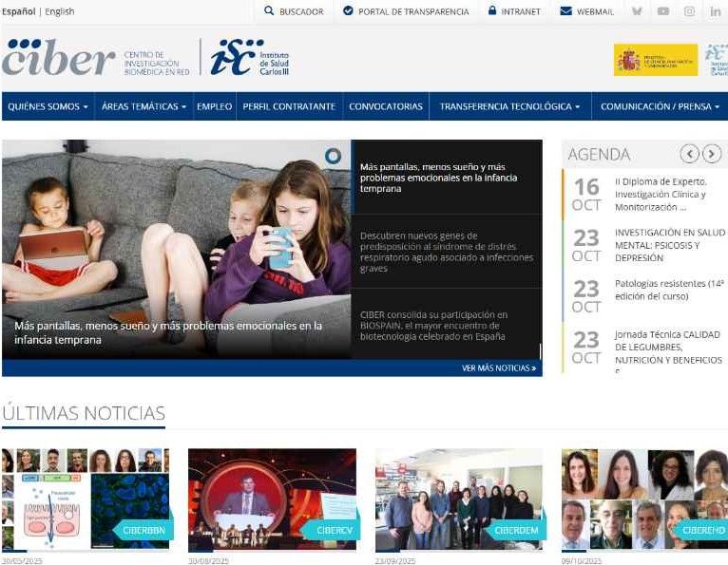The height and width of the screenshot is (565, 728).
Task: Click the Webmail envelope icon
Action: (x=565, y=11)
